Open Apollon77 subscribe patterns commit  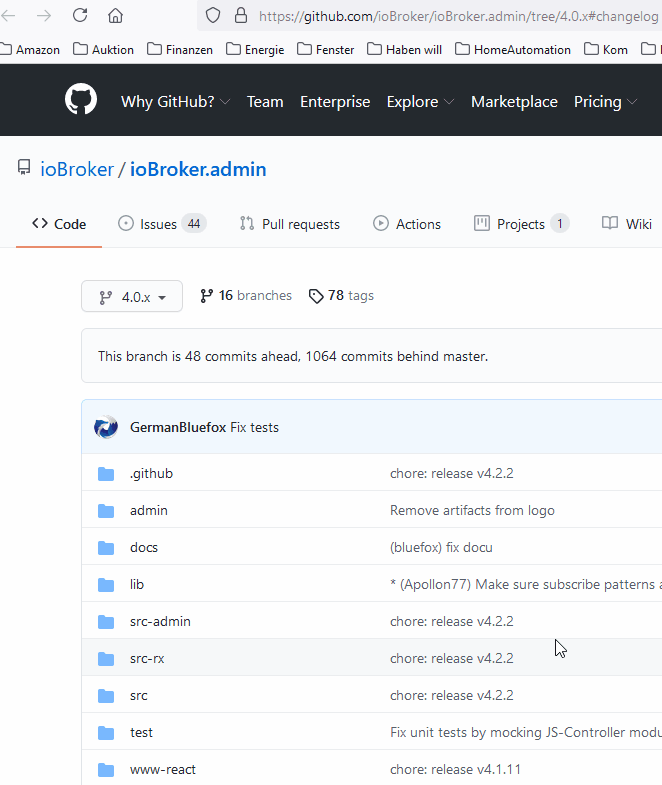526,585
